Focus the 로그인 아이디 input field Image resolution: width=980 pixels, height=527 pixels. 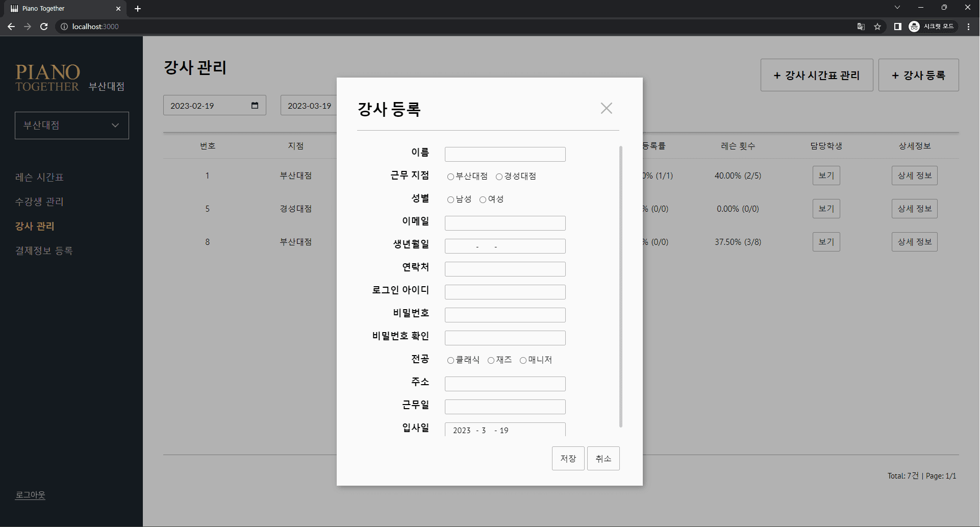click(x=505, y=292)
